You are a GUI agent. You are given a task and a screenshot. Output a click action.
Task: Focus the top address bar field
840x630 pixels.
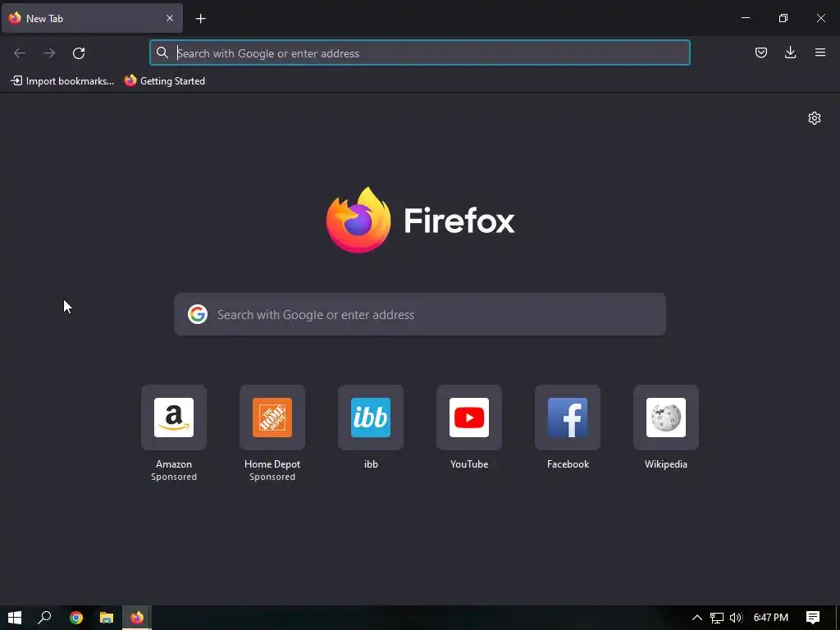419,53
